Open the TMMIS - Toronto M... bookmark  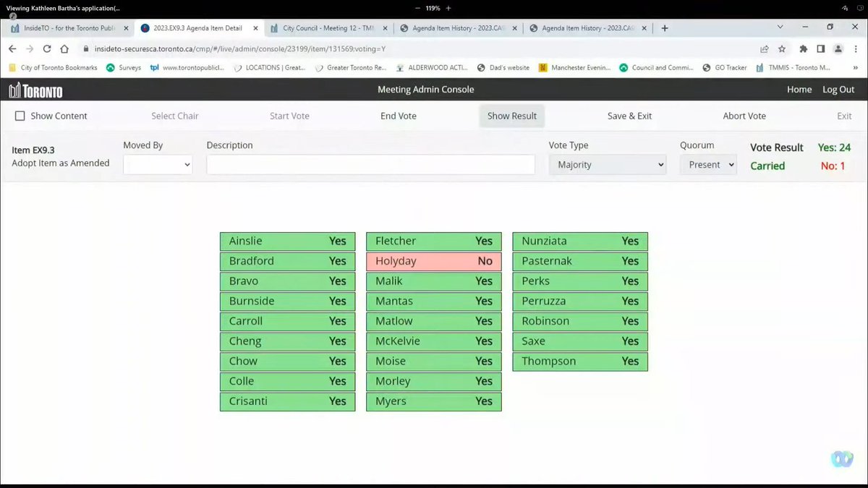click(793, 68)
